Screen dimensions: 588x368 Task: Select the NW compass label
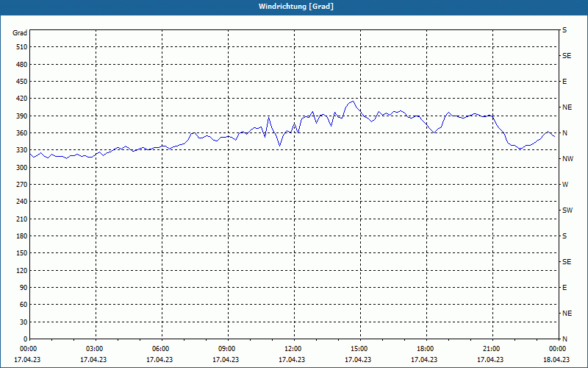(567, 159)
